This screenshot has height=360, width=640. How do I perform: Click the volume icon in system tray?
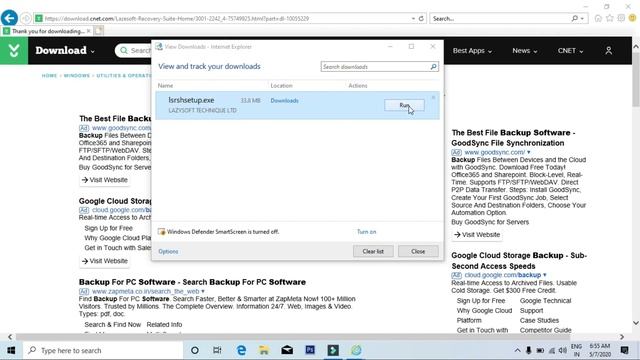[x=563, y=350]
